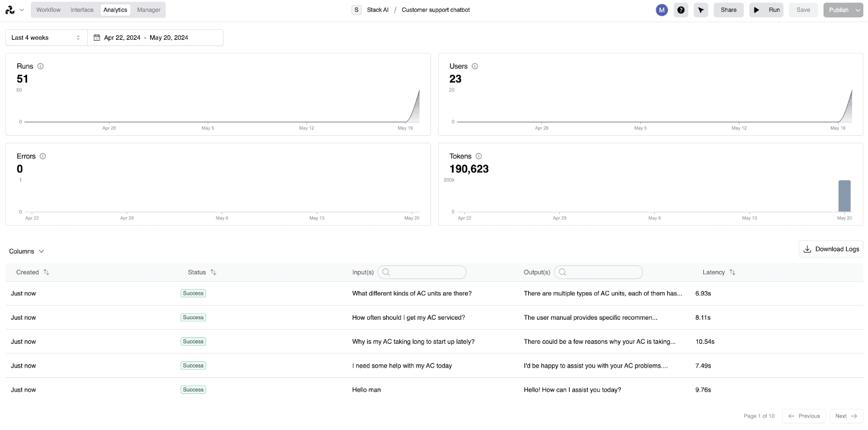Screen dimensions: 868x430
Task: Click the Tokens total 190,623
Action: (x=469, y=169)
